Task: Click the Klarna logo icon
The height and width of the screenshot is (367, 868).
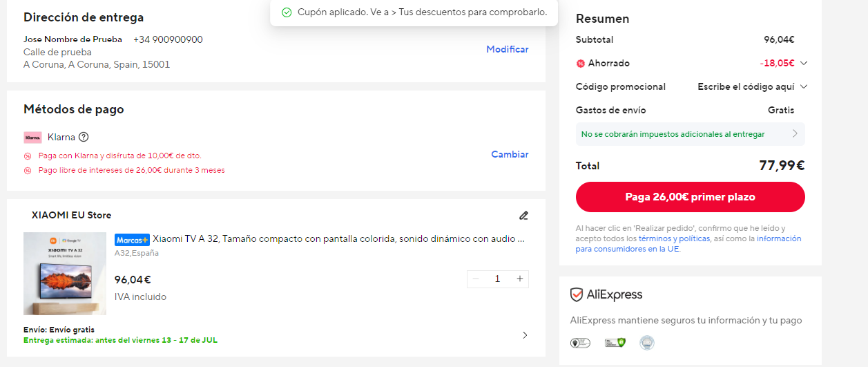Action: (32, 138)
